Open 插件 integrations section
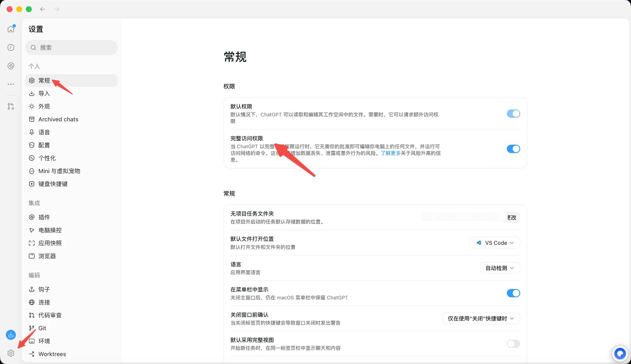This screenshot has width=631, height=364. (x=71, y=217)
